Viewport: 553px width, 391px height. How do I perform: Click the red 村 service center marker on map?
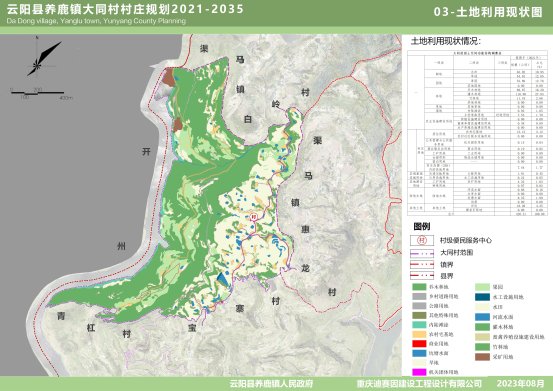(x=254, y=216)
